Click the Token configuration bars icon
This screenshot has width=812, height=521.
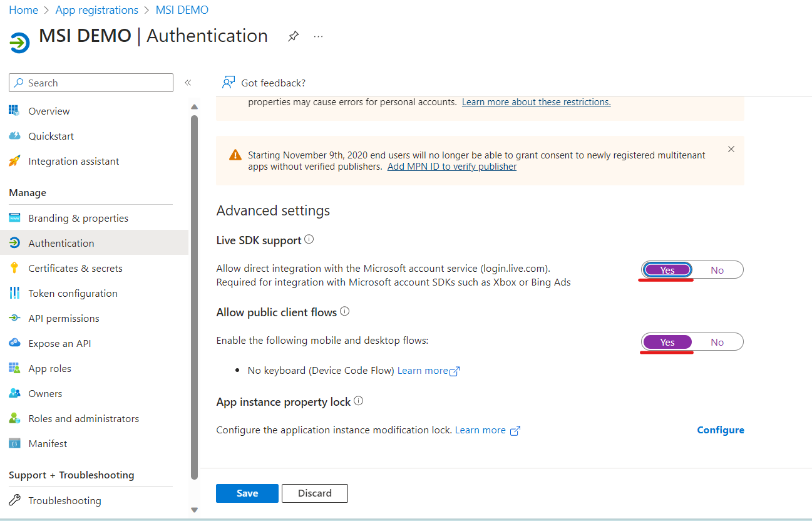[x=14, y=293]
